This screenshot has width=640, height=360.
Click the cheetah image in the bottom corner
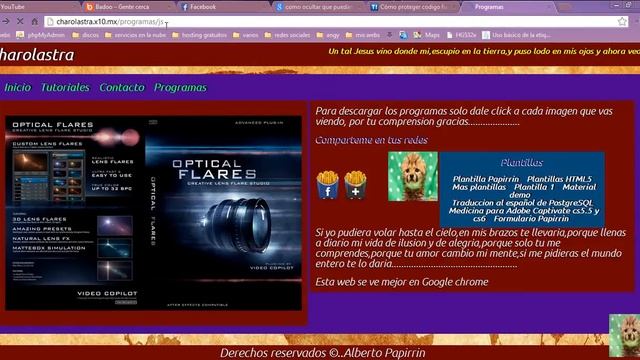(624, 336)
